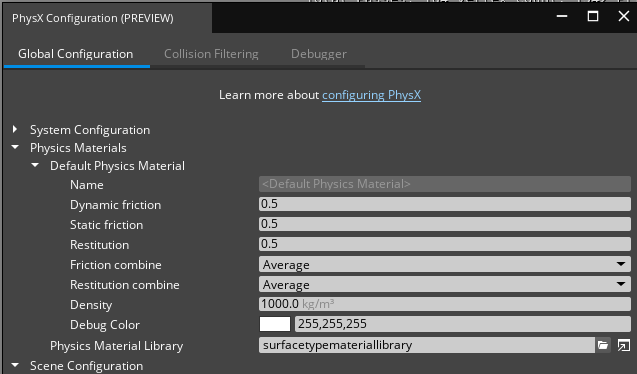Click the PhysX Configuration (PREVIEW) title
Image resolution: width=637 pixels, height=374 pixels.
[93, 18]
